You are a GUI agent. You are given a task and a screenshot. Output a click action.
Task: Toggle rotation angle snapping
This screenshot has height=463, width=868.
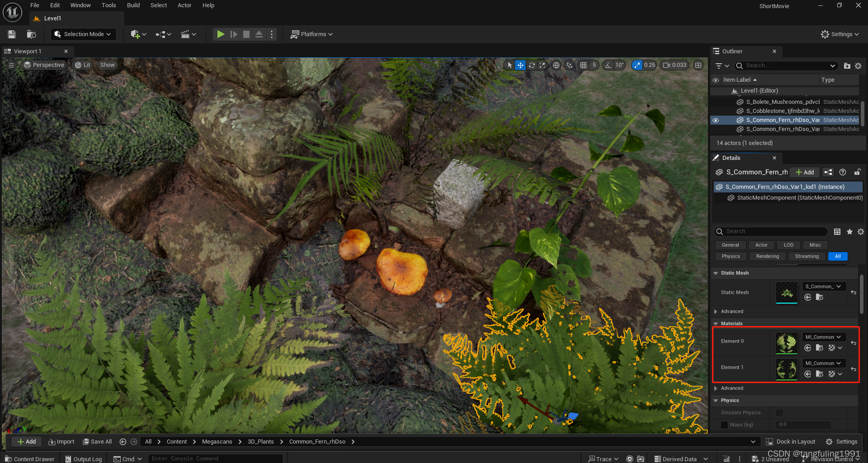click(608, 65)
